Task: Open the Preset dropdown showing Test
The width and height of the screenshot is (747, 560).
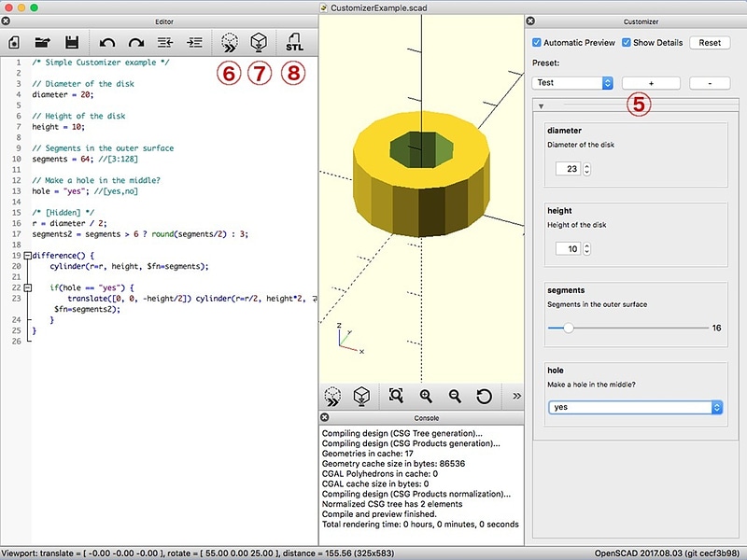Action: tap(572, 83)
